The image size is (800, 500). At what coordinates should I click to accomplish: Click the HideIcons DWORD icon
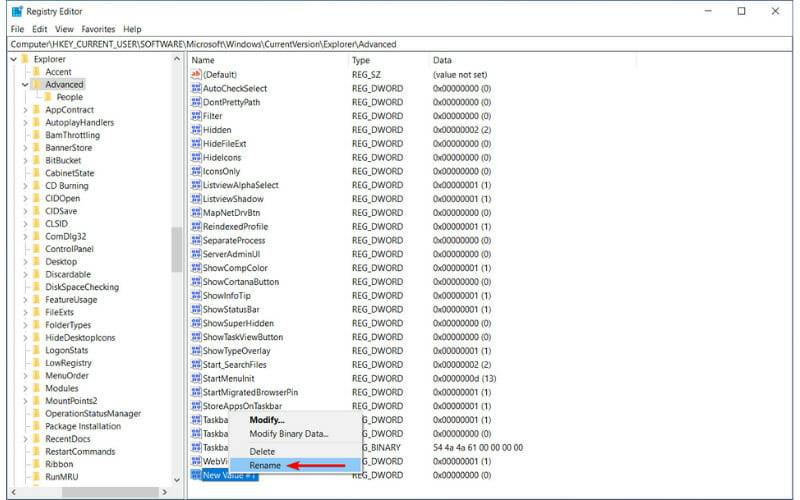click(x=196, y=157)
